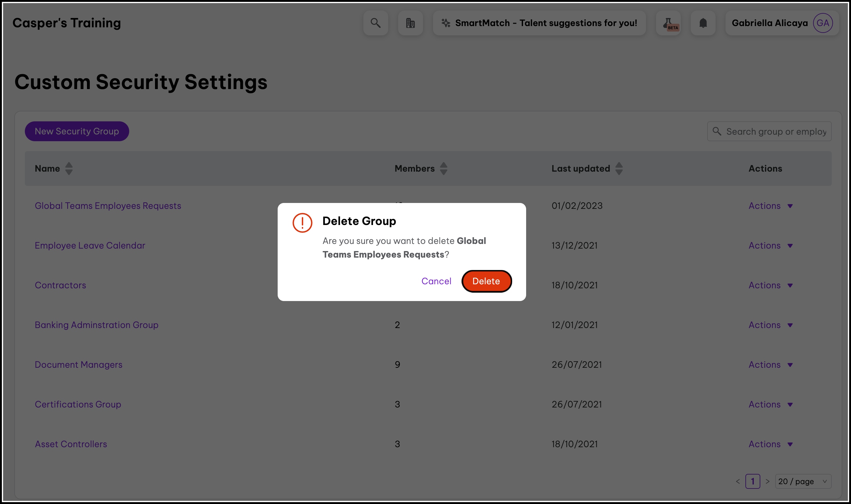Image resolution: width=851 pixels, height=504 pixels.
Task: Click the Actions column header
Action: [x=765, y=169]
